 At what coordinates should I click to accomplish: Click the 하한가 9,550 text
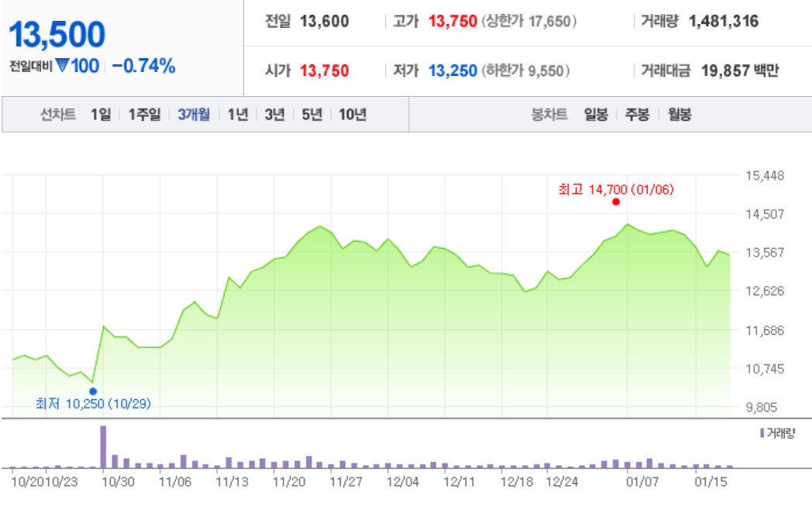[525, 71]
